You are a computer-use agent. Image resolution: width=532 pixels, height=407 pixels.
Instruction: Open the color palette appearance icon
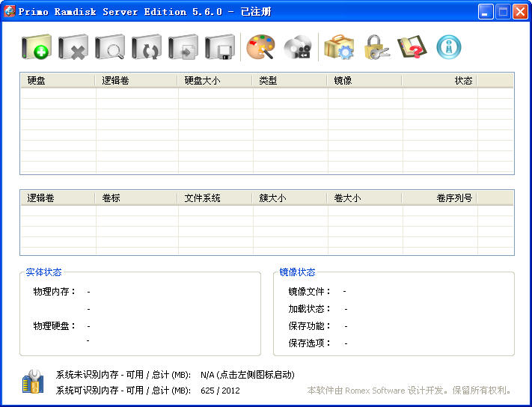coord(261,48)
